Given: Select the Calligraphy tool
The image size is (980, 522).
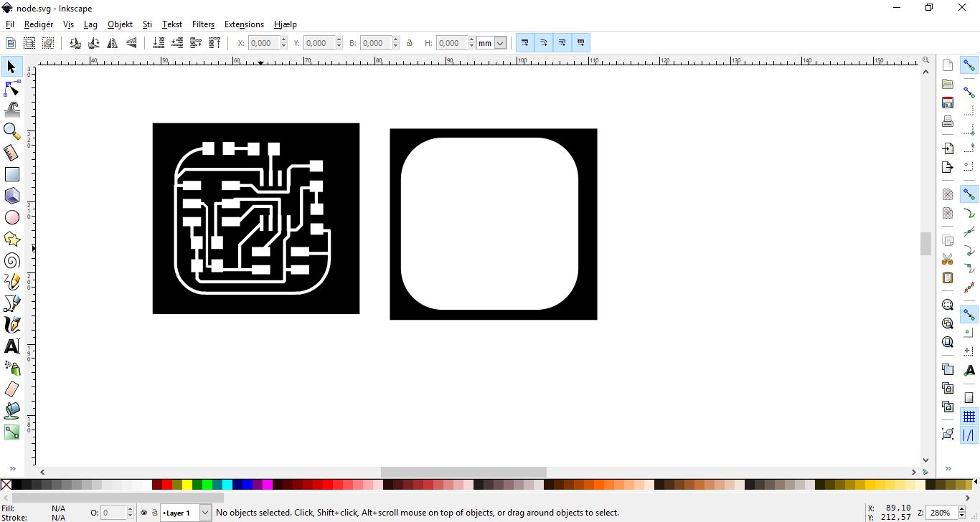Looking at the screenshot, I should (11, 325).
